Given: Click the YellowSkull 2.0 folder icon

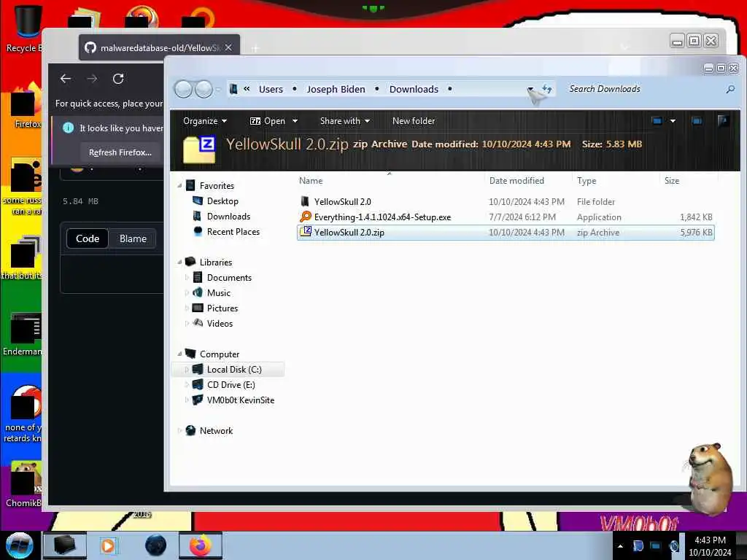Looking at the screenshot, I should point(305,201).
